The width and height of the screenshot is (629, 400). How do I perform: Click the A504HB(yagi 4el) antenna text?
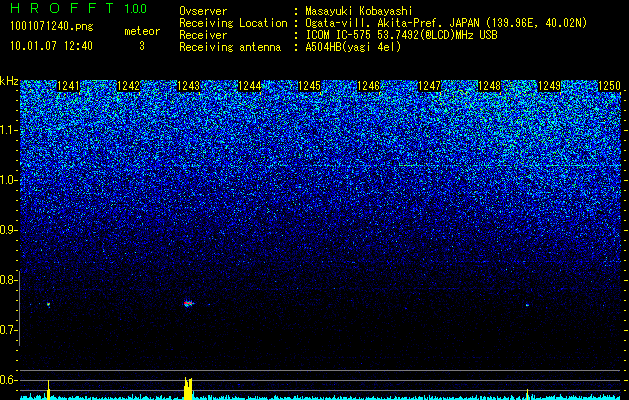click(x=353, y=47)
